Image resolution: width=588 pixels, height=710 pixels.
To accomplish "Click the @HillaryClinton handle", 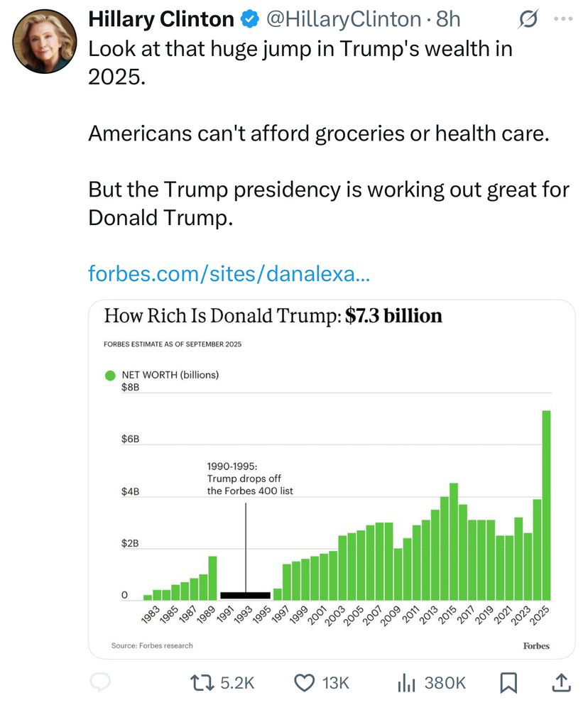I will (x=344, y=20).
